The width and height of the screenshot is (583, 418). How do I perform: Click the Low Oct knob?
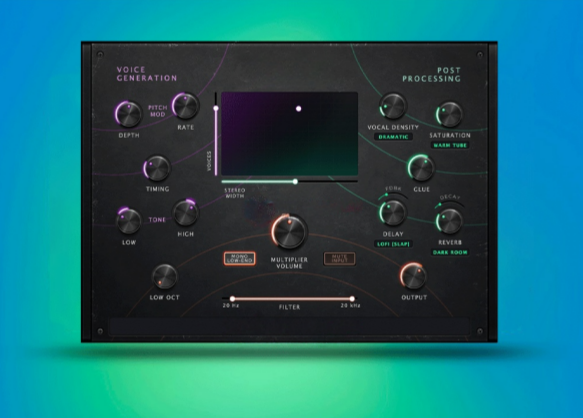164,277
